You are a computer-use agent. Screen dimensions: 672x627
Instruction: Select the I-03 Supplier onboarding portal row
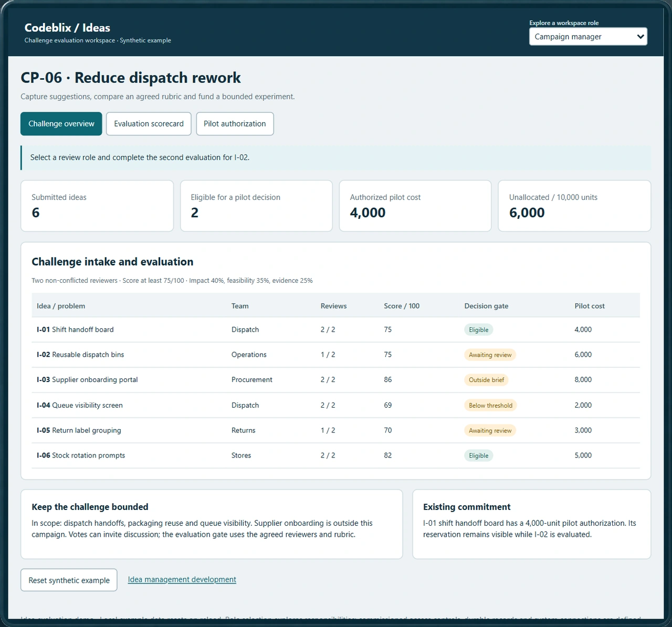(335, 380)
